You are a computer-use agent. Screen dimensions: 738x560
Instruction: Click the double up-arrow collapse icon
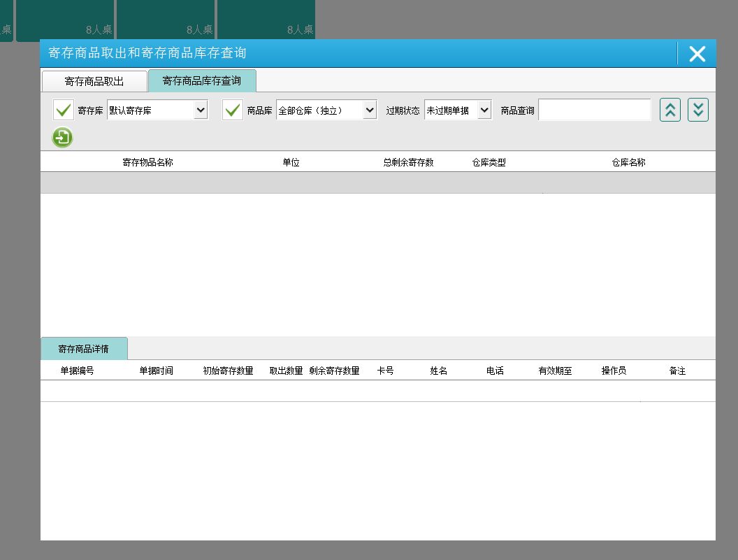coord(670,110)
